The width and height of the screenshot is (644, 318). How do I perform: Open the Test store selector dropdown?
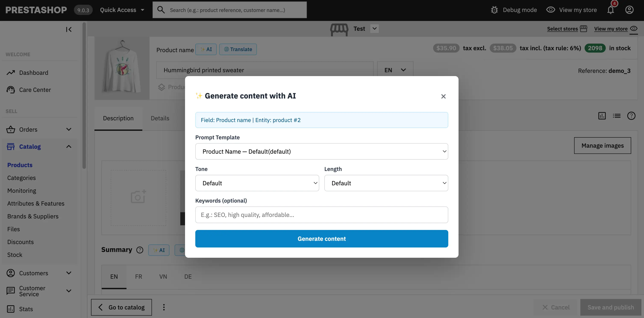[374, 28]
